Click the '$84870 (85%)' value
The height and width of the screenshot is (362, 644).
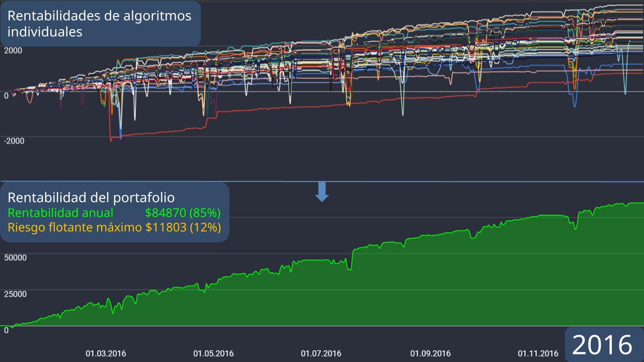(183, 213)
